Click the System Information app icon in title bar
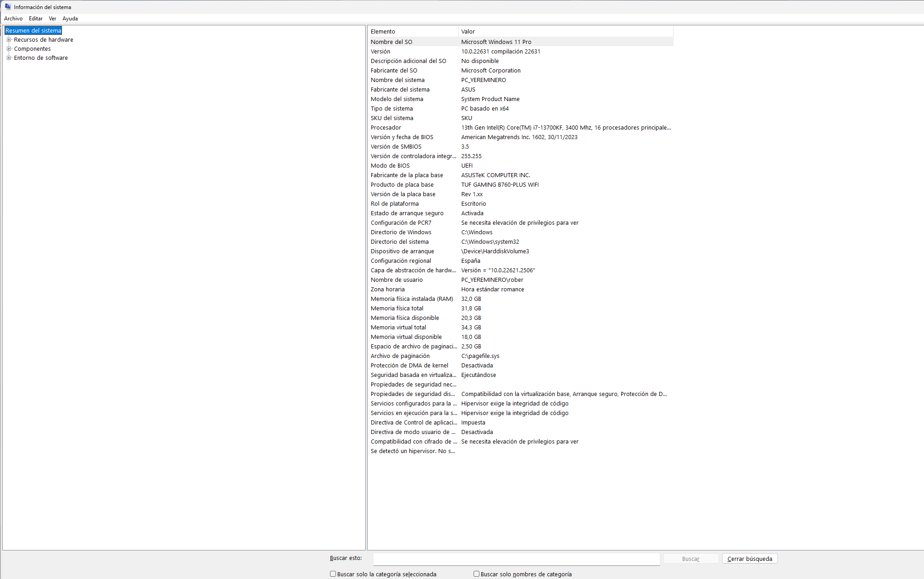The width and height of the screenshot is (924, 579). 8,7
